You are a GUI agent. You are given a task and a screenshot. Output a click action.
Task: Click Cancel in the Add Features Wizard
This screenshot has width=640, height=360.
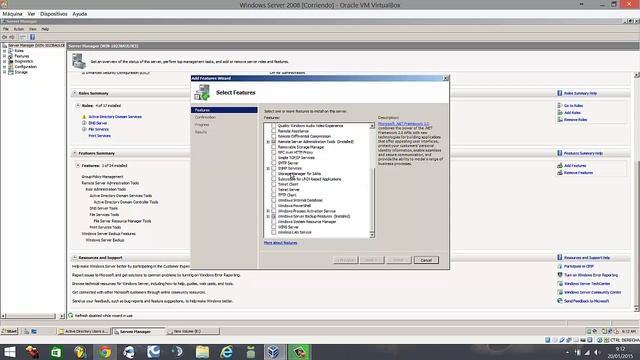pyautogui.click(x=426, y=260)
